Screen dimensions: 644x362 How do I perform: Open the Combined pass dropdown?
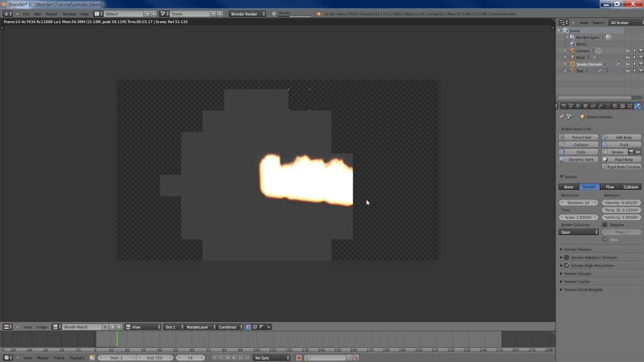tap(230, 327)
